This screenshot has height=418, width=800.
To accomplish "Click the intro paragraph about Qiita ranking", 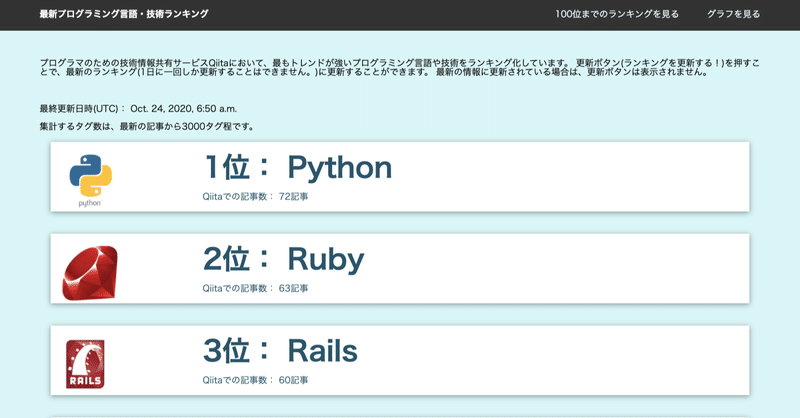I will pyautogui.click(x=399, y=67).
